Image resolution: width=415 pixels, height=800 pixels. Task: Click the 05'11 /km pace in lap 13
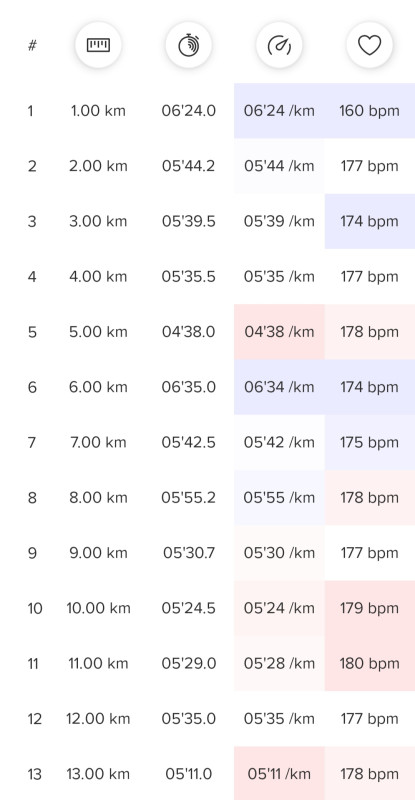279,774
